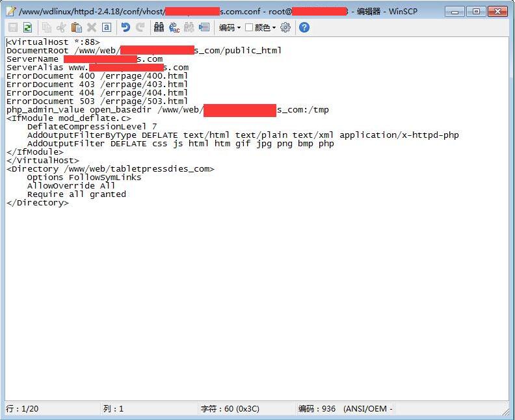Image resolution: width=515 pixels, height=420 pixels.
Task: Click the text 'application/x-httpd-php'
Action: (399, 135)
